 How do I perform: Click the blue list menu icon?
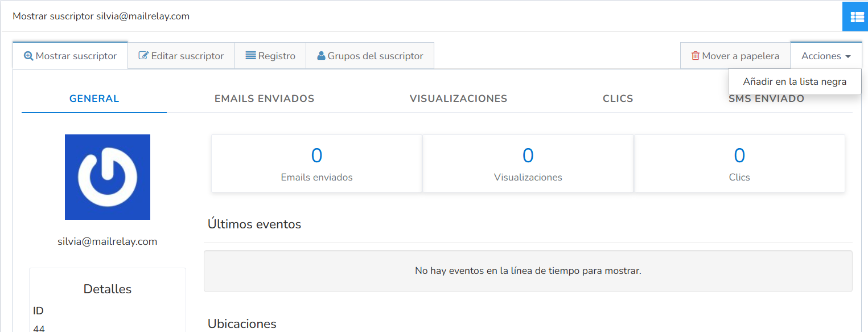(x=857, y=17)
